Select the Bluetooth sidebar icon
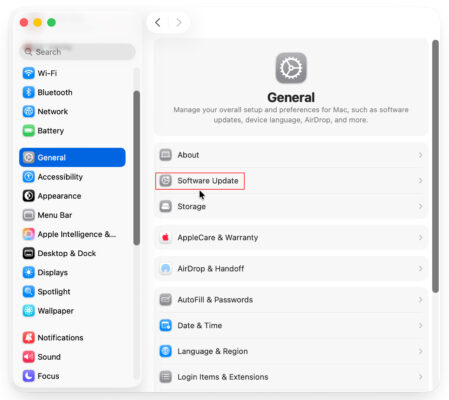The height and width of the screenshot is (400, 449). point(29,92)
